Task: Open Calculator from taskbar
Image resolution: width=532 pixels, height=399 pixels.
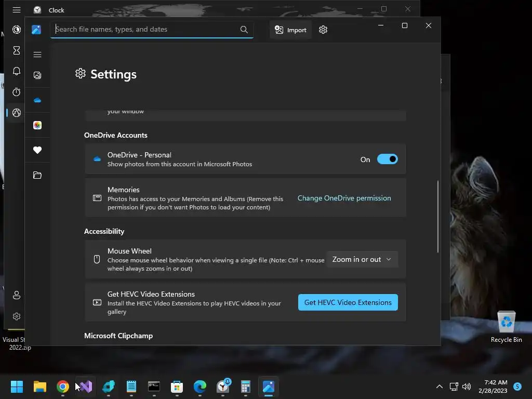Action: click(246, 387)
